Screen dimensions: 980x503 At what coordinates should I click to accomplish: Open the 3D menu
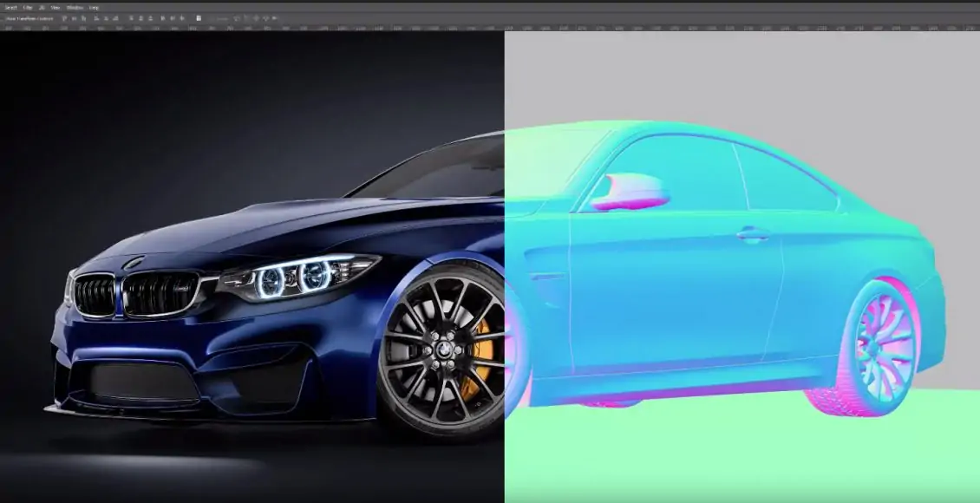click(42, 7)
